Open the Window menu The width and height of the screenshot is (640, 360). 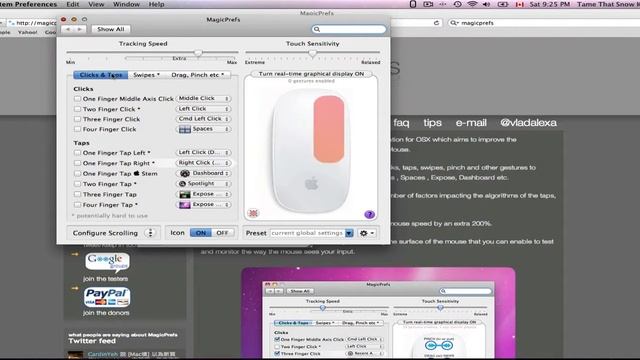tap(126, 4)
